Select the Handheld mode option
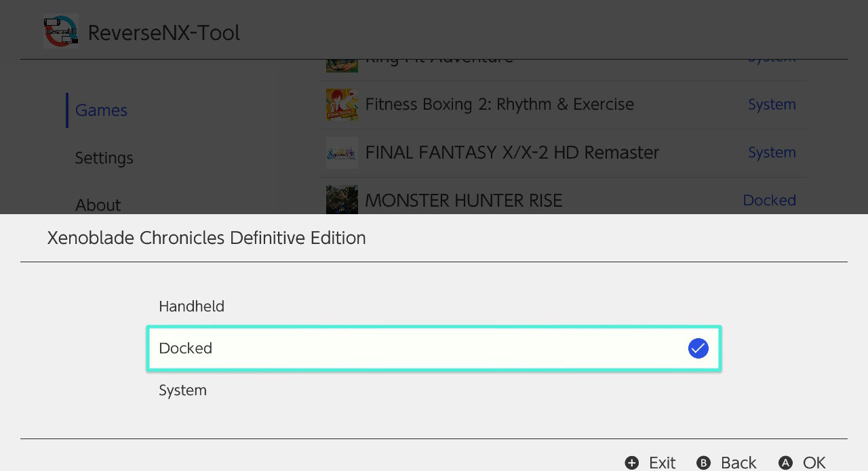This screenshot has width=868, height=471. pyautogui.click(x=434, y=306)
